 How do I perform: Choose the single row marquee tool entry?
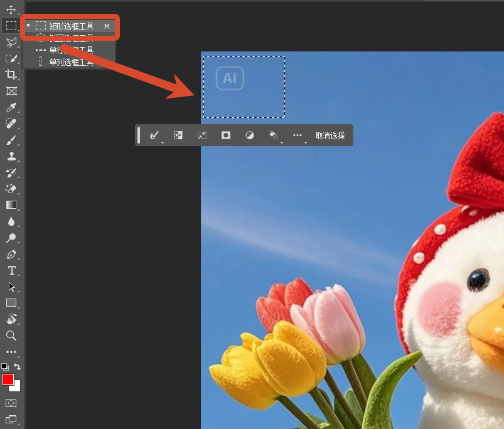pyautogui.click(x=70, y=50)
